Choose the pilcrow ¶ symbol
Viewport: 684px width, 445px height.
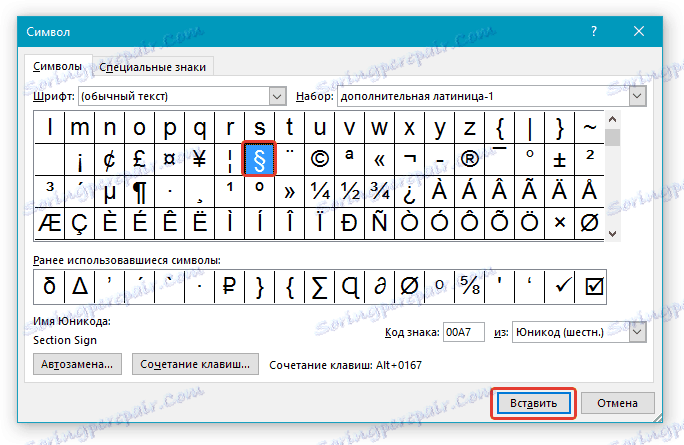point(139,192)
